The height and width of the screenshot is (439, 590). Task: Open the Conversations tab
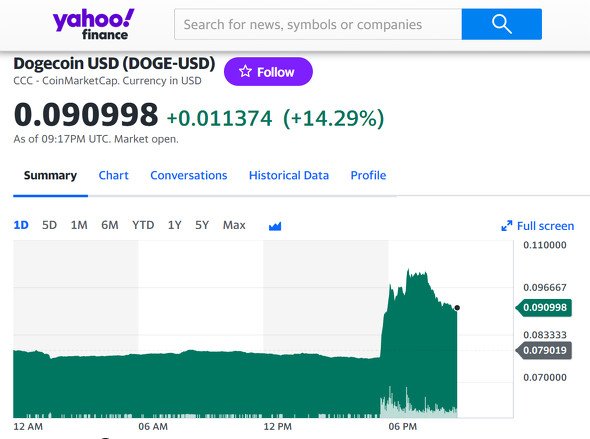pos(189,175)
